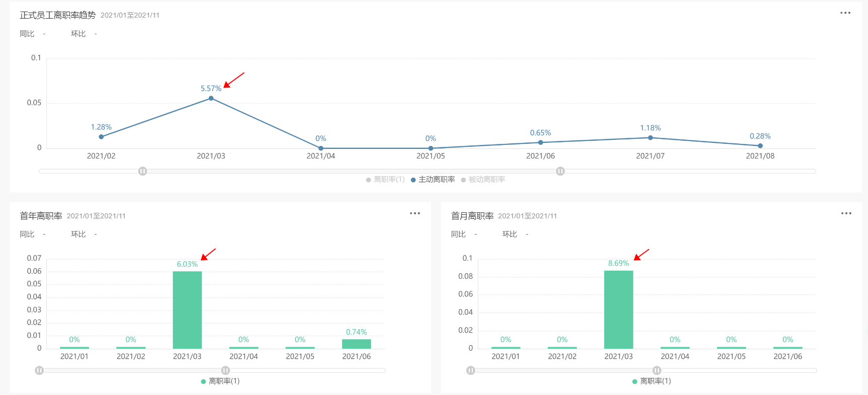Click left range handle of trend chart slider
This screenshot has height=395, width=868.
(142, 171)
